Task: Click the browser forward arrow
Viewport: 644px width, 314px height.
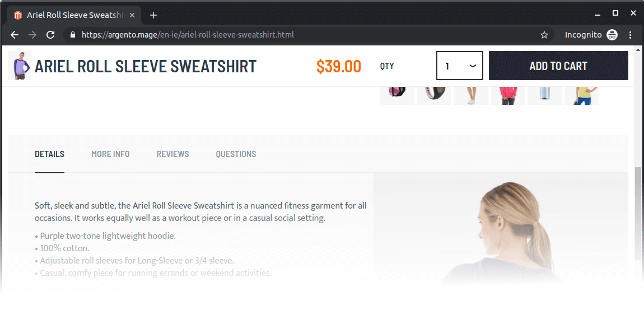Action: click(32, 35)
